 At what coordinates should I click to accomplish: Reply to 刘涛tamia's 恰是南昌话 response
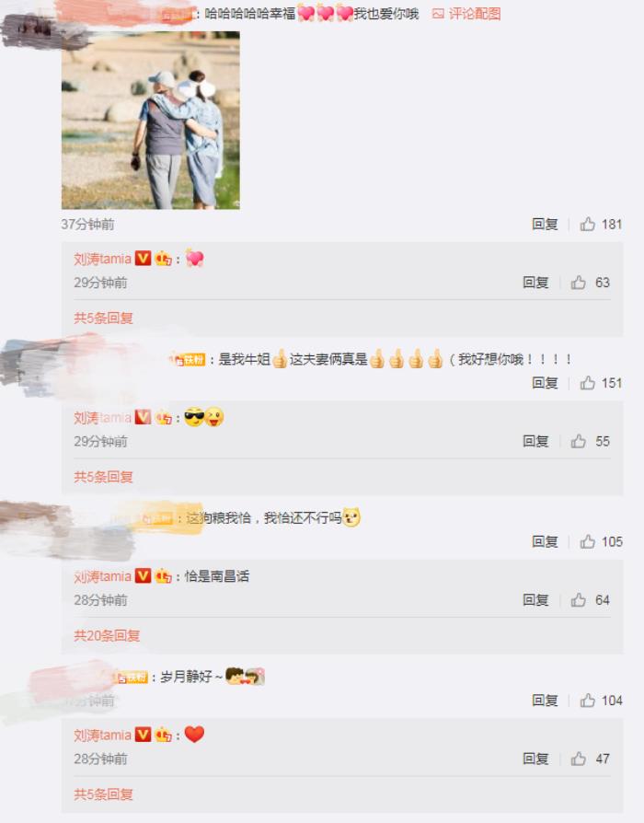(x=535, y=599)
